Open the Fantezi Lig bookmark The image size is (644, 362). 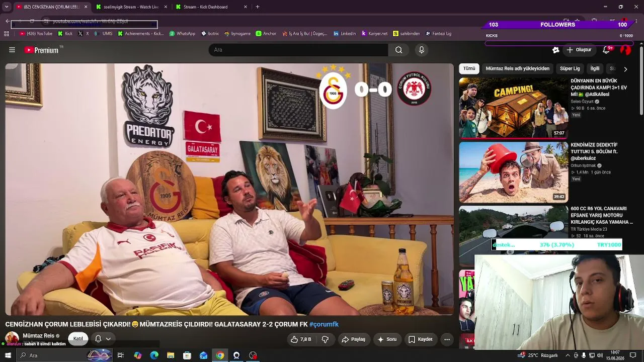pos(438,34)
